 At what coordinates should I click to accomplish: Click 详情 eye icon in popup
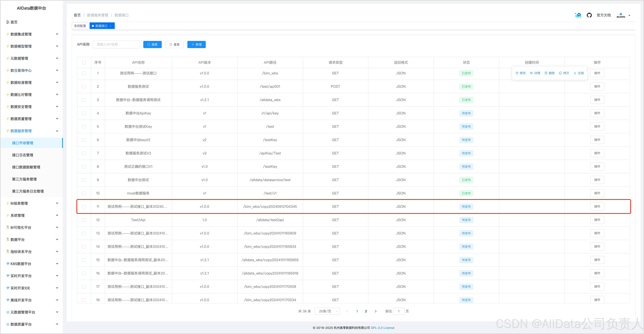click(x=531, y=73)
